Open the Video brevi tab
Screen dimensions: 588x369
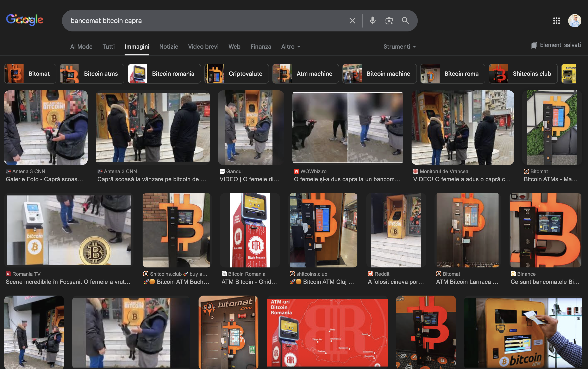[x=203, y=47]
